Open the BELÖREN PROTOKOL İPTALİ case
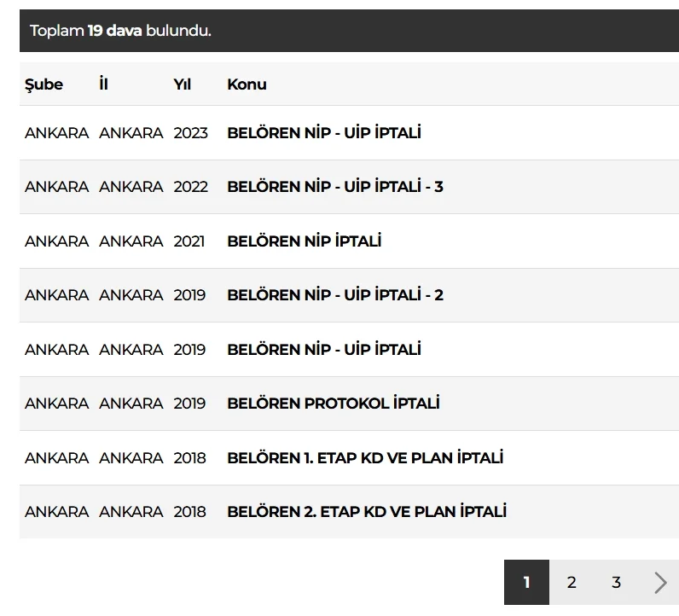 [333, 404]
